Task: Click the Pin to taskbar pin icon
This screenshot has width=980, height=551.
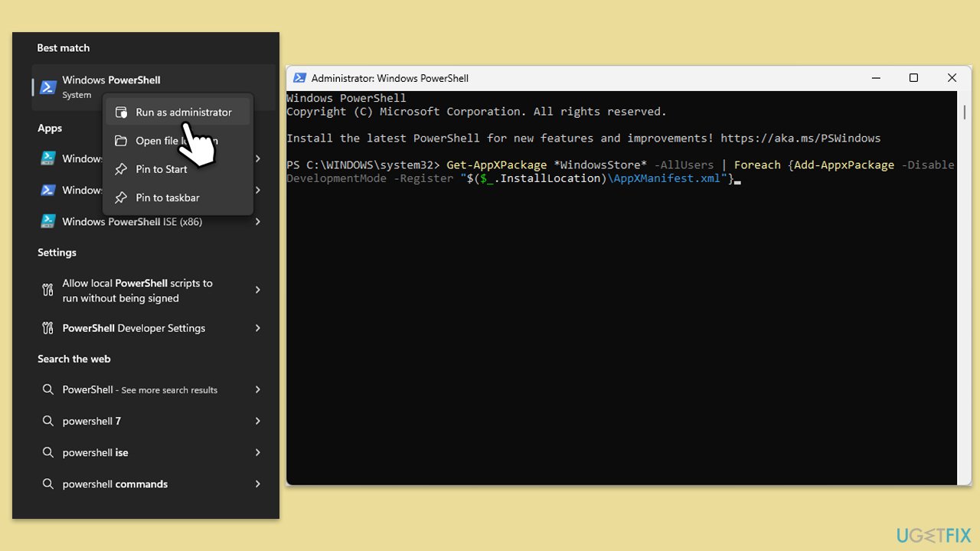Action: 121,197
